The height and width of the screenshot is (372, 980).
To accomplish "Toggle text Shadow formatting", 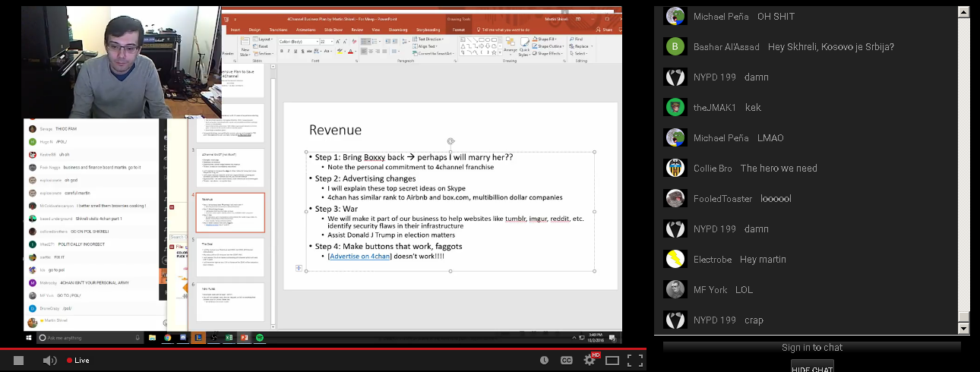I will [x=302, y=51].
